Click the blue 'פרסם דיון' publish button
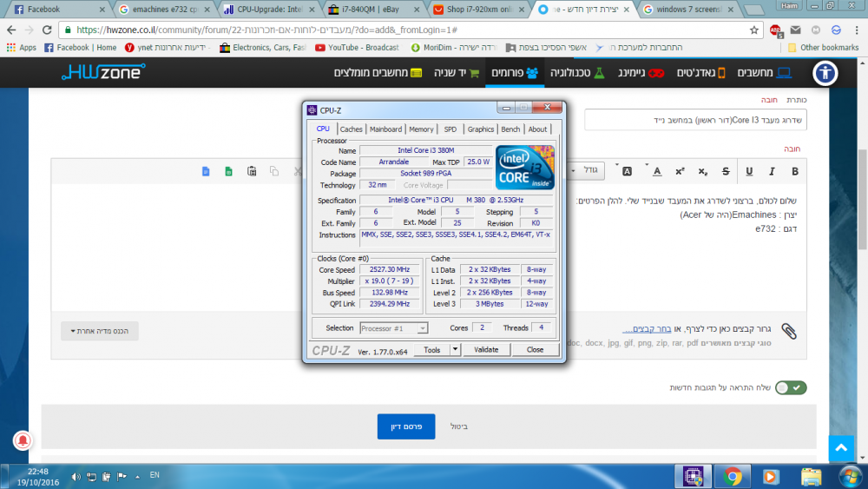The width and height of the screenshot is (868, 489). click(406, 426)
